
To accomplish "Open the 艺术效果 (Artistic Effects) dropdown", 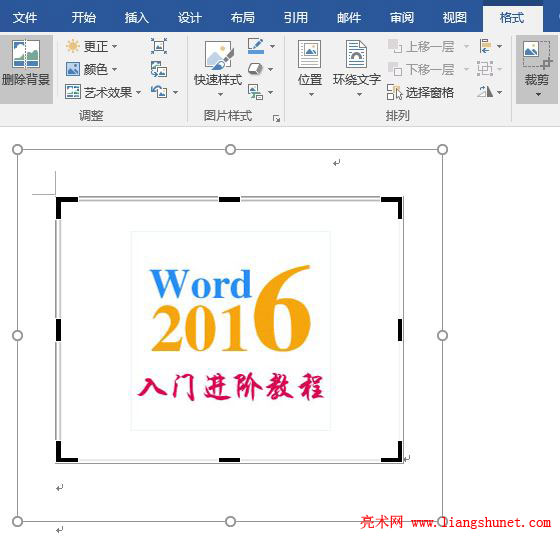I will click(103, 92).
